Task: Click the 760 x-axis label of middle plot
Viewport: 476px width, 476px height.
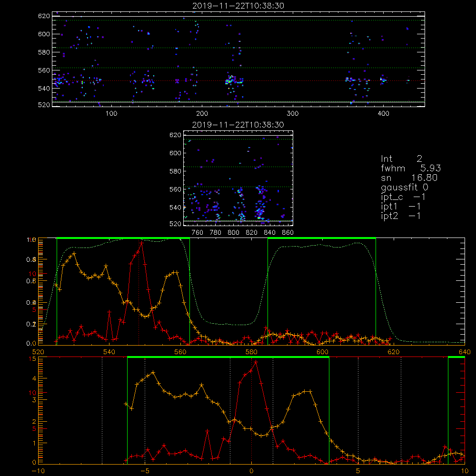Action: click(x=198, y=232)
